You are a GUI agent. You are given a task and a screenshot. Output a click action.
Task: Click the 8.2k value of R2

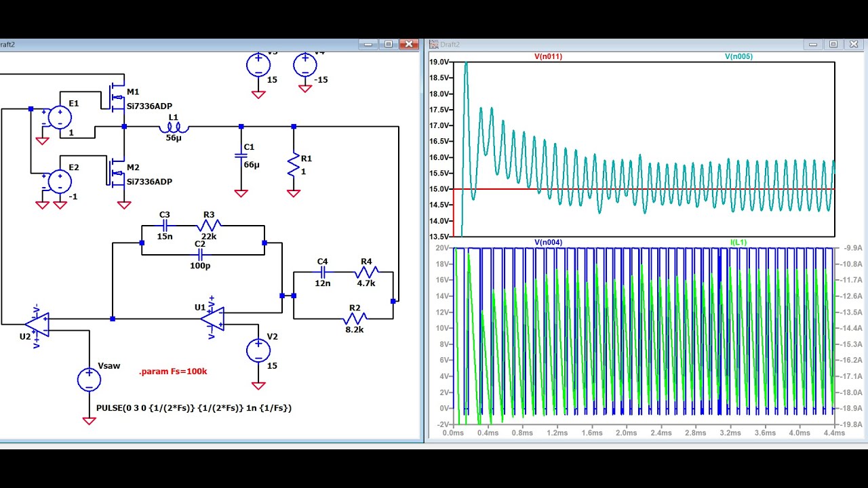tap(355, 329)
